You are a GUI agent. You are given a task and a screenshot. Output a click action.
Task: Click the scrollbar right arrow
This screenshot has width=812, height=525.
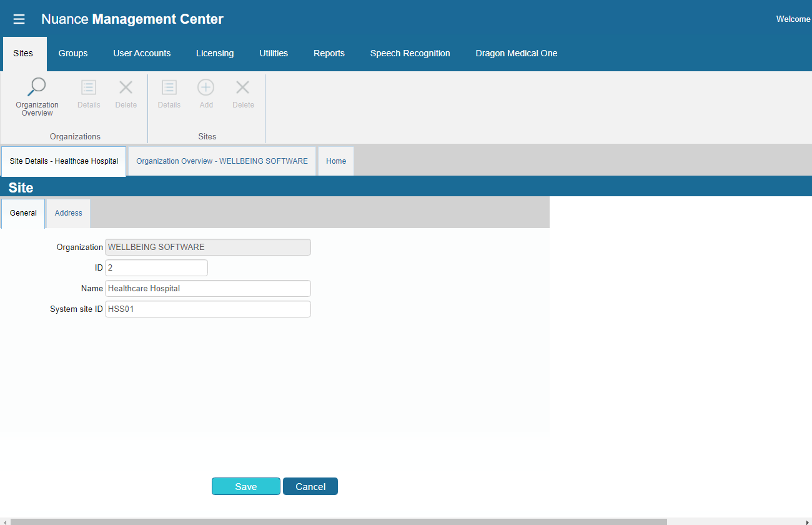pos(807,521)
